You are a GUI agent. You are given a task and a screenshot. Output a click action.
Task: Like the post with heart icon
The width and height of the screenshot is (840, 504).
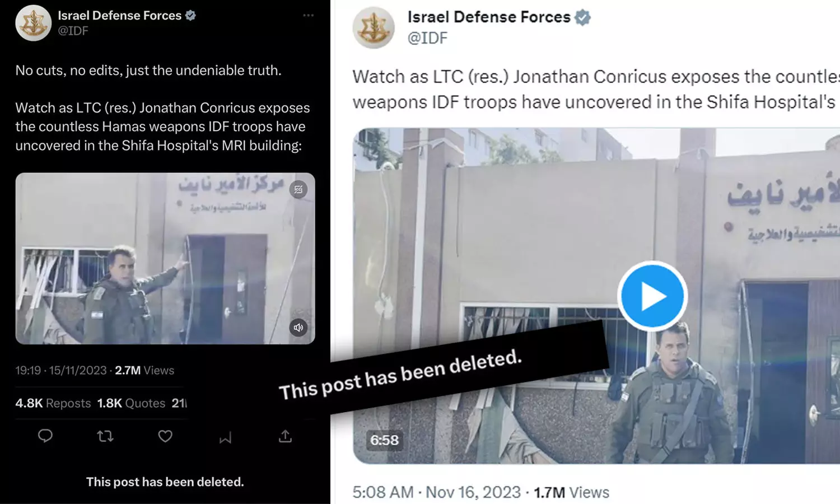tap(165, 436)
